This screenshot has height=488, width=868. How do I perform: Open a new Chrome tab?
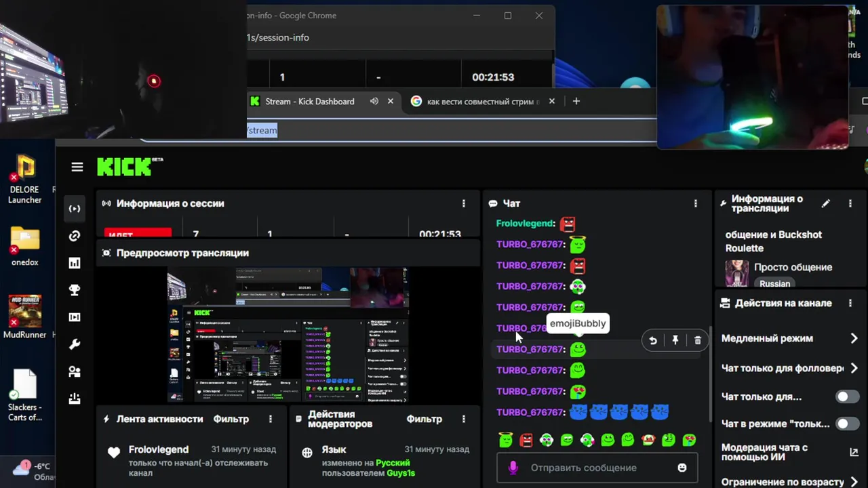pyautogui.click(x=576, y=101)
